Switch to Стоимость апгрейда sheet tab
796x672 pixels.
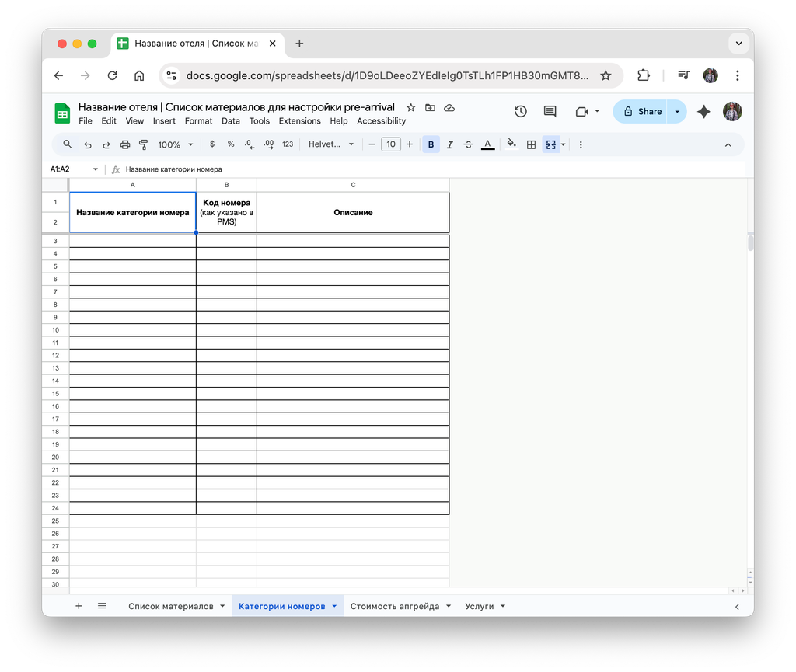[395, 607]
